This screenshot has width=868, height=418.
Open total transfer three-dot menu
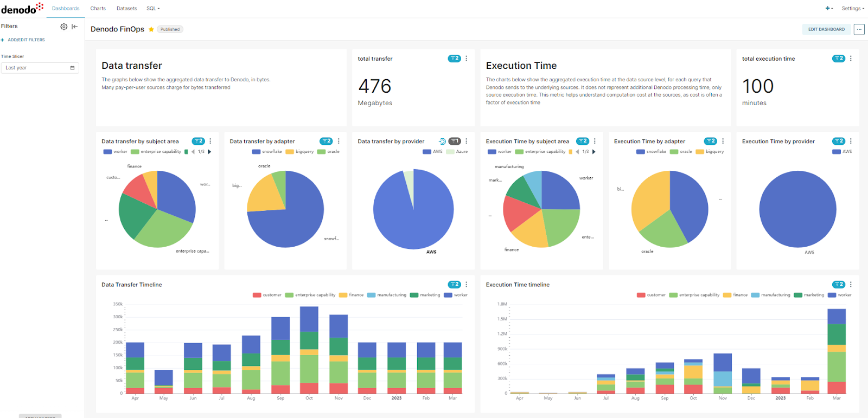(x=467, y=59)
